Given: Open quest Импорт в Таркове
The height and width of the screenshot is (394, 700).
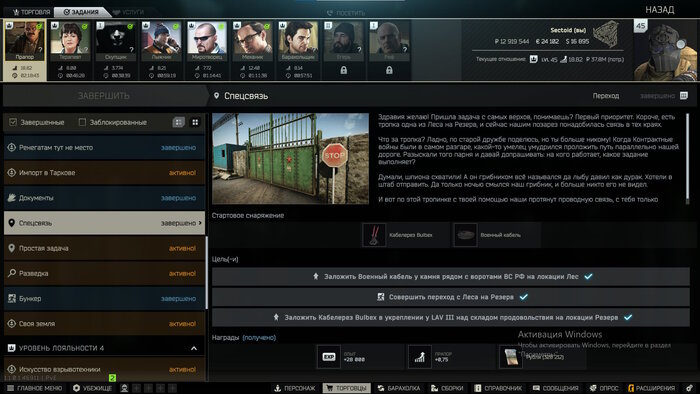Looking at the screenshot, I should coord(104,173).
